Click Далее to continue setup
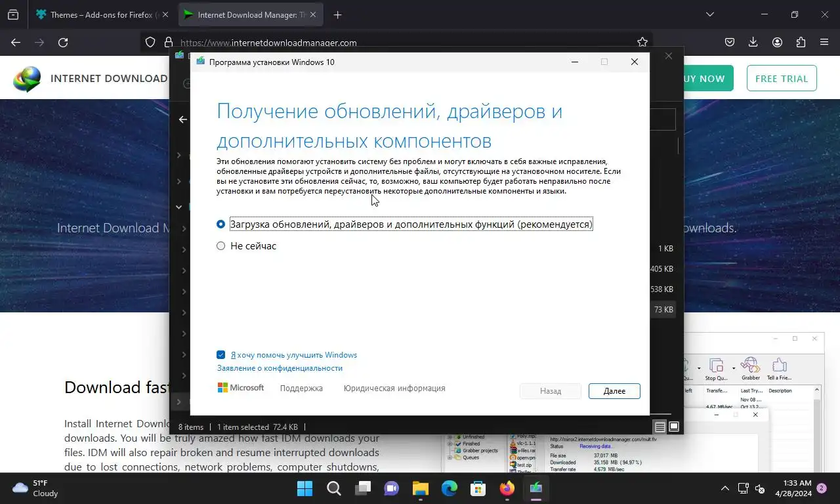The height and width of the screenshot is (504, 840). pos(614,391)
